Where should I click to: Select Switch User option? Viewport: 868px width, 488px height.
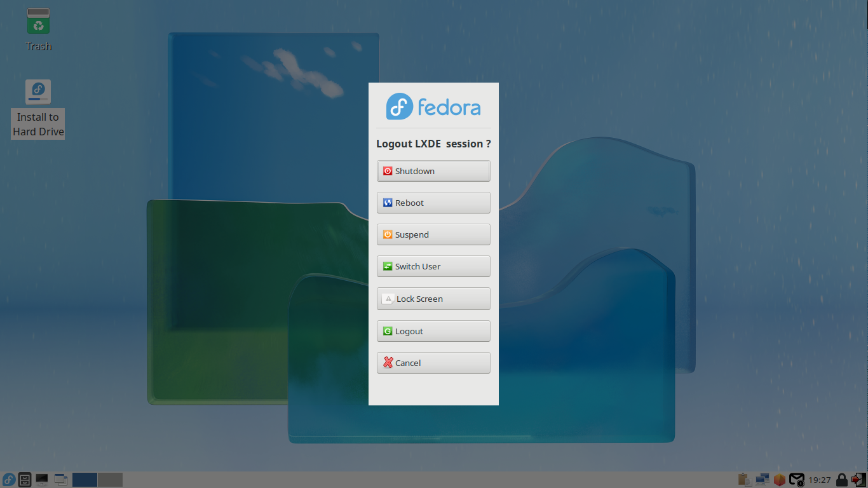[x=433, y=266]
